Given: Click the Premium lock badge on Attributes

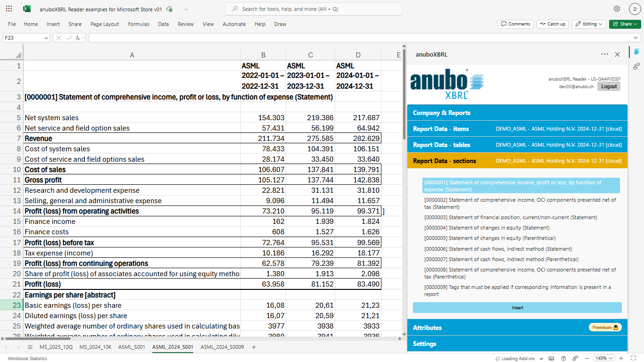Looking at the screenshot, I should (605, 327).
